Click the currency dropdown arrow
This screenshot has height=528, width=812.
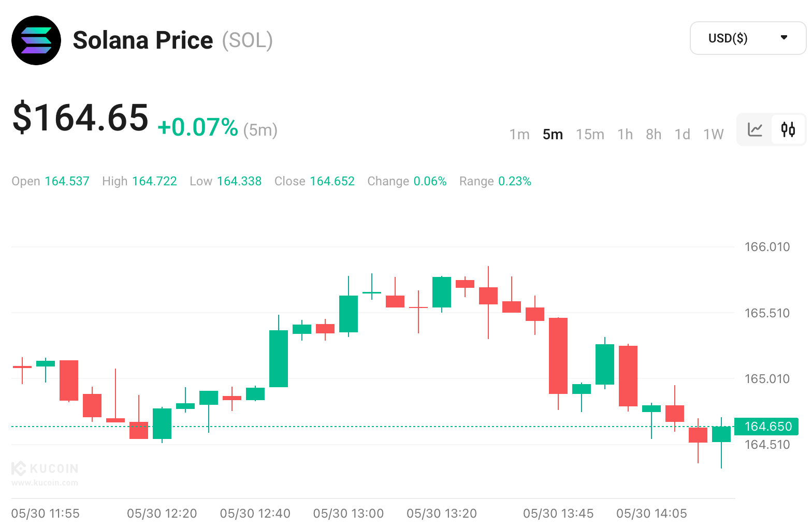click(784, 37)
